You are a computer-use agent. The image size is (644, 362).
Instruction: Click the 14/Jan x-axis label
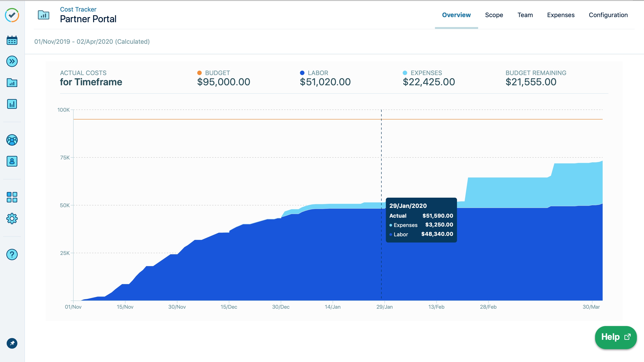[332, 307]
